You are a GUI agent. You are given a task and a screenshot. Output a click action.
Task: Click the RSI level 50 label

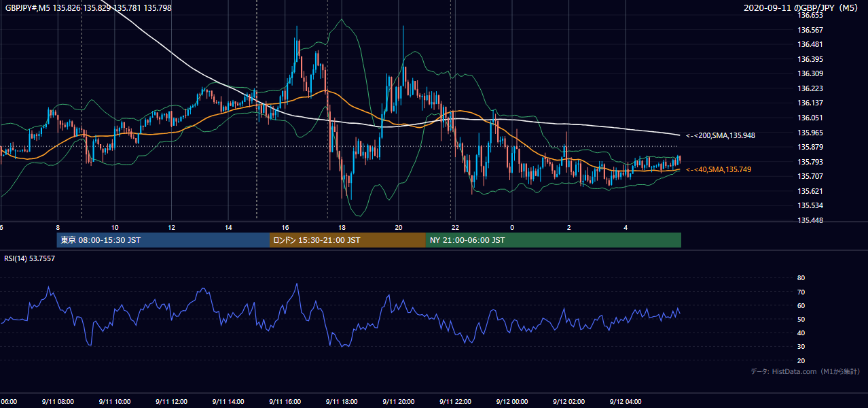click(x=801, y=319)
